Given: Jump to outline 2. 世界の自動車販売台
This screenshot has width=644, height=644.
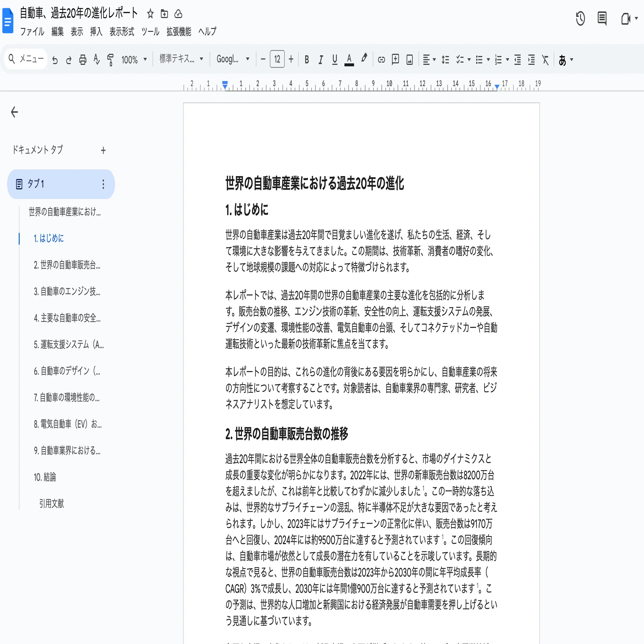Looking at the screenshot, I should point(67,265).
